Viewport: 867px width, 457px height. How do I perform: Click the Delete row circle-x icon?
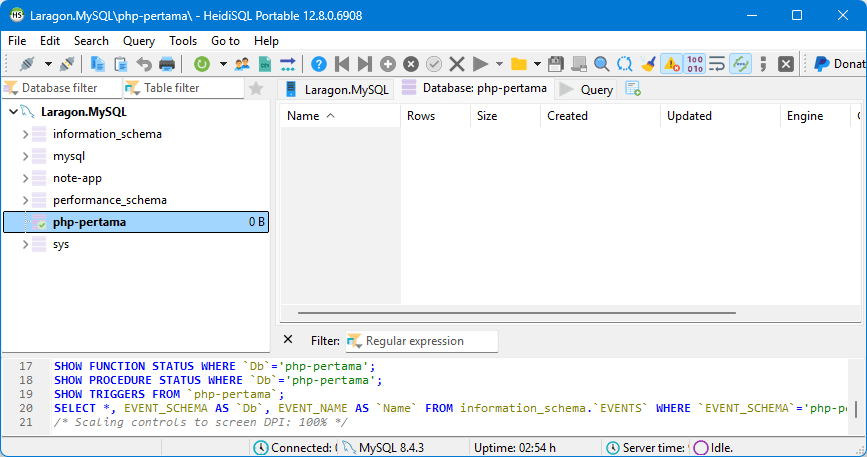(x=411, y=64)
